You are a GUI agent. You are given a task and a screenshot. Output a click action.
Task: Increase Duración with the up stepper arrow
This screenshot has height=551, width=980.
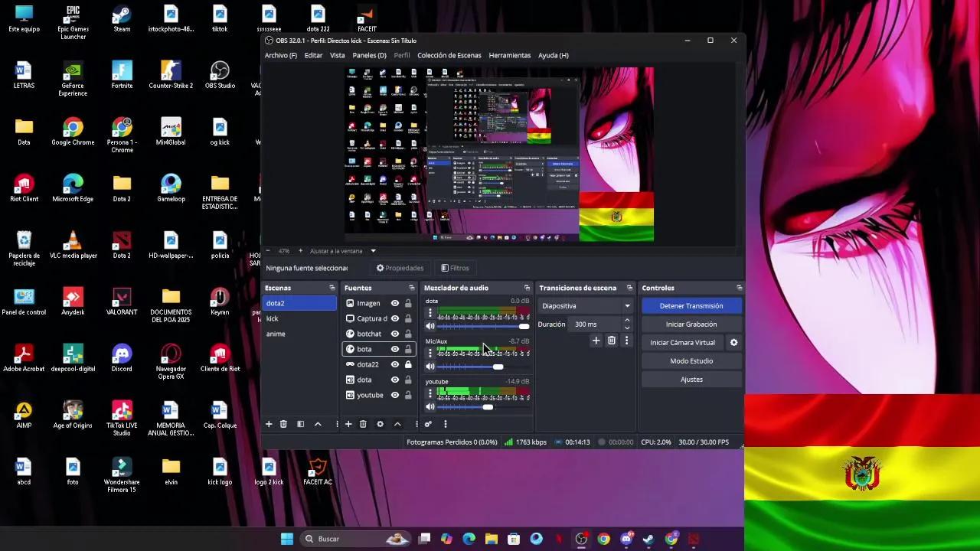click(626, 320)
